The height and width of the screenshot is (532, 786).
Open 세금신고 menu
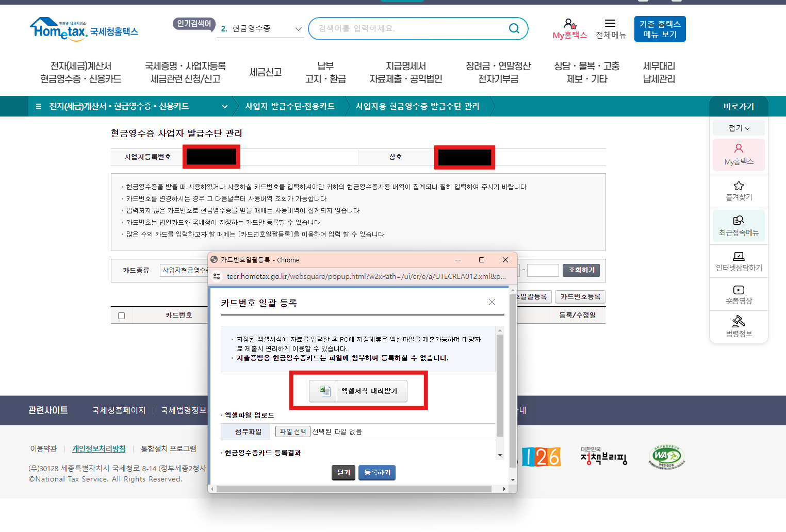[266, 72]
